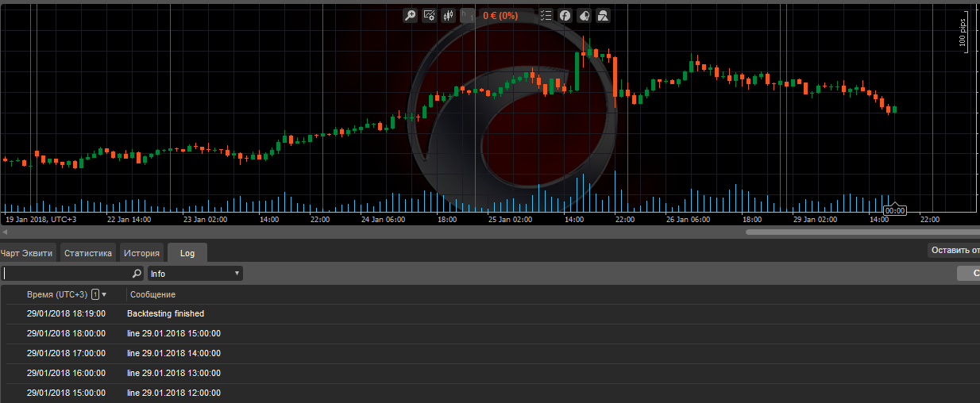The width and height of the screenshot is (980, 403).
Task: Select the 'Backtesting finished' log row
Action: [490, 313]
